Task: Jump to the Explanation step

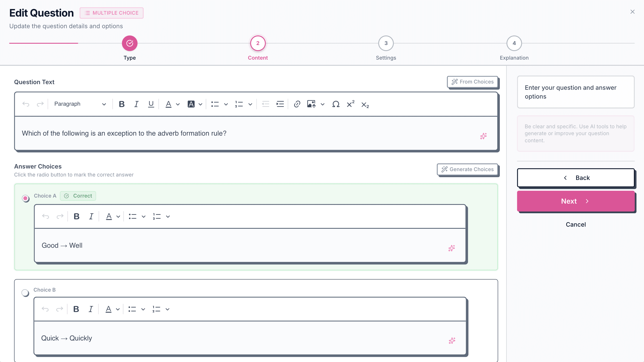Action: coord(514,43)
